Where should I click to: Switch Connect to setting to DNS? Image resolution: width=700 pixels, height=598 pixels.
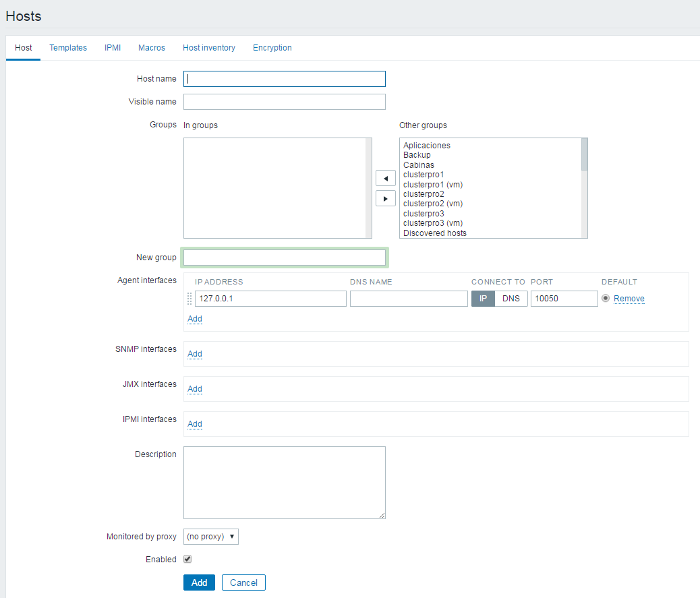click(511, 299)
